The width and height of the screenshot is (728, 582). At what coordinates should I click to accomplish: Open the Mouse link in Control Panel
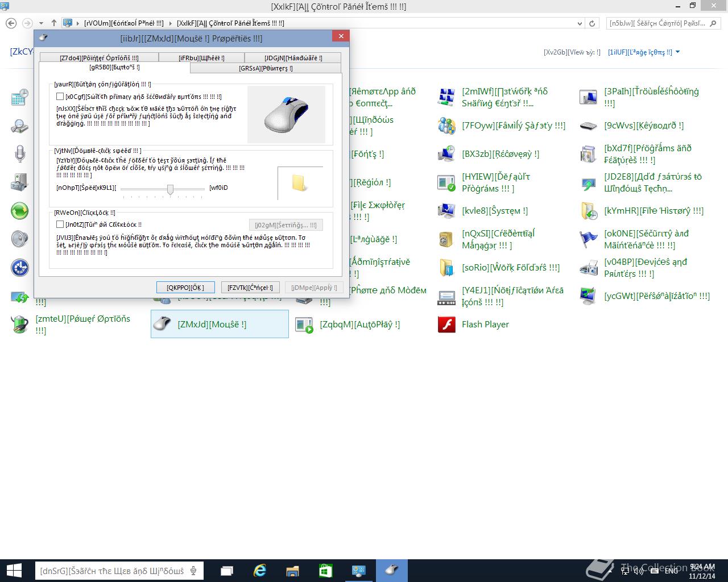pyautogui.click(x=212, y=325)
